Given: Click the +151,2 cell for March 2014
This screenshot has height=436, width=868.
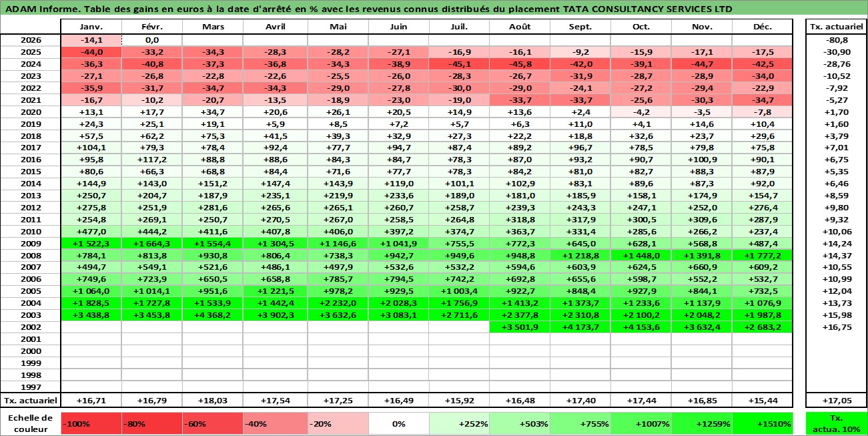Looking at the screenshot, I should click(213, 184).
